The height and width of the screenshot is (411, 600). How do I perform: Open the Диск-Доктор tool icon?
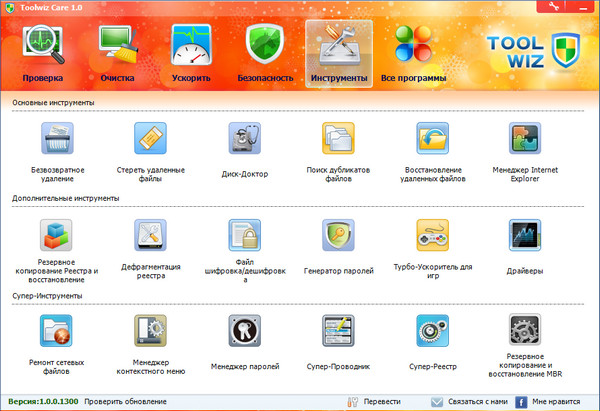point(243,139)
